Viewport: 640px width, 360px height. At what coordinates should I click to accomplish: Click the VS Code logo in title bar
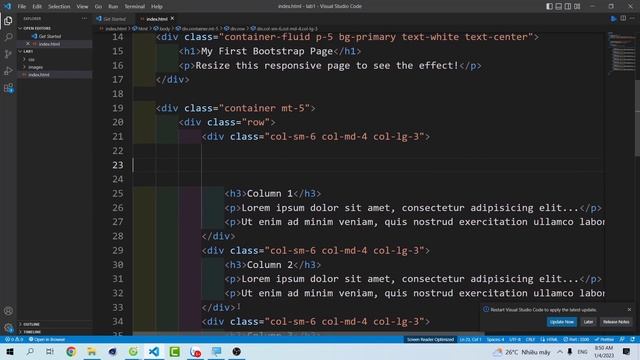[7, 6]
